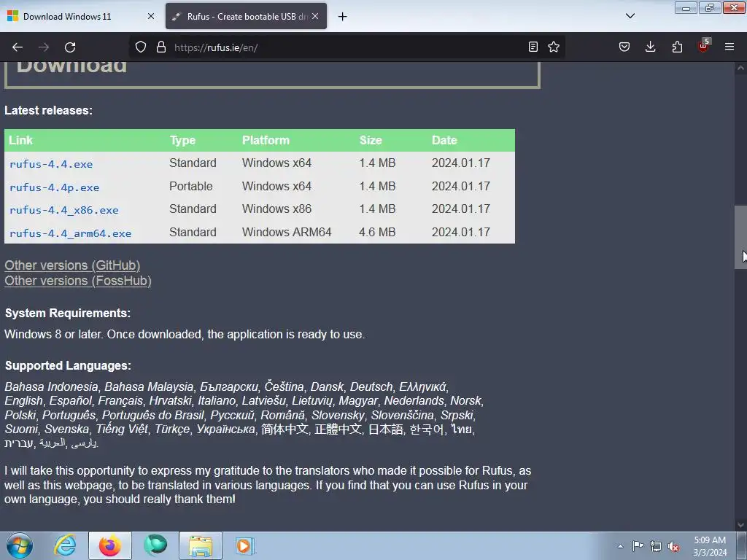The image size is (747, 560).
Task: Save page to Pocket
Action: pos(624,47)
